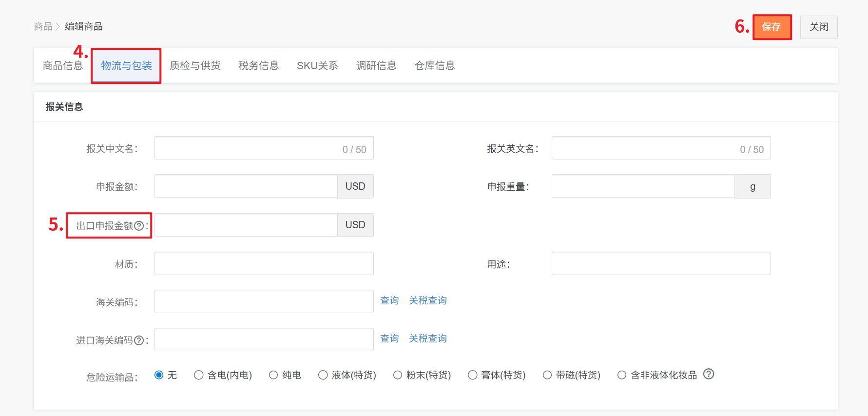This screenshot has height=416, width=868.
Task: Choose the 纯电 radio option
Action: tap(273, 375)
